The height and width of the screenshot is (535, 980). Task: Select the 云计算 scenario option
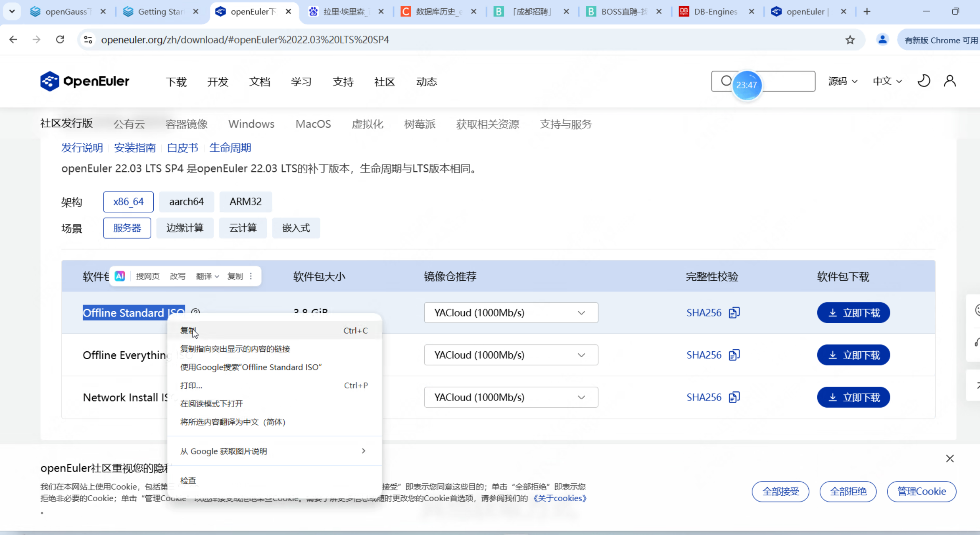pyautogui.click(x=243, y=228)
